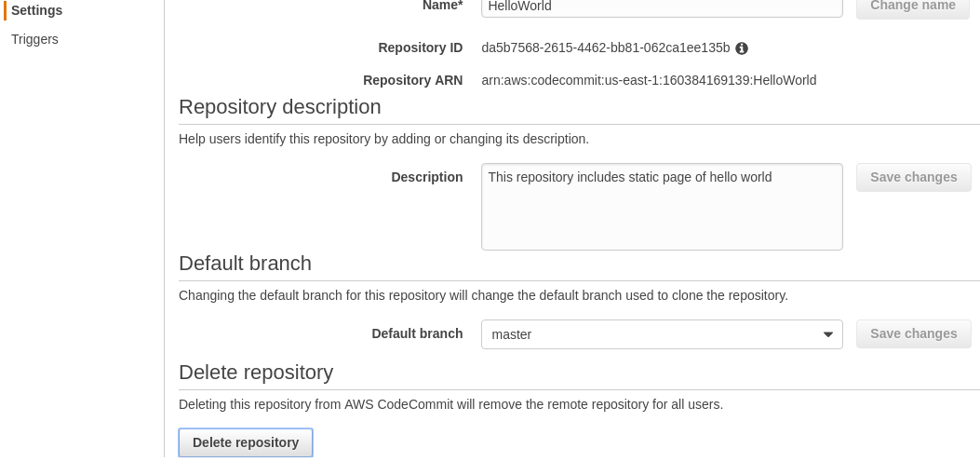Click the Repository ID label
980x462 pixels.
(x=421, y=48)
